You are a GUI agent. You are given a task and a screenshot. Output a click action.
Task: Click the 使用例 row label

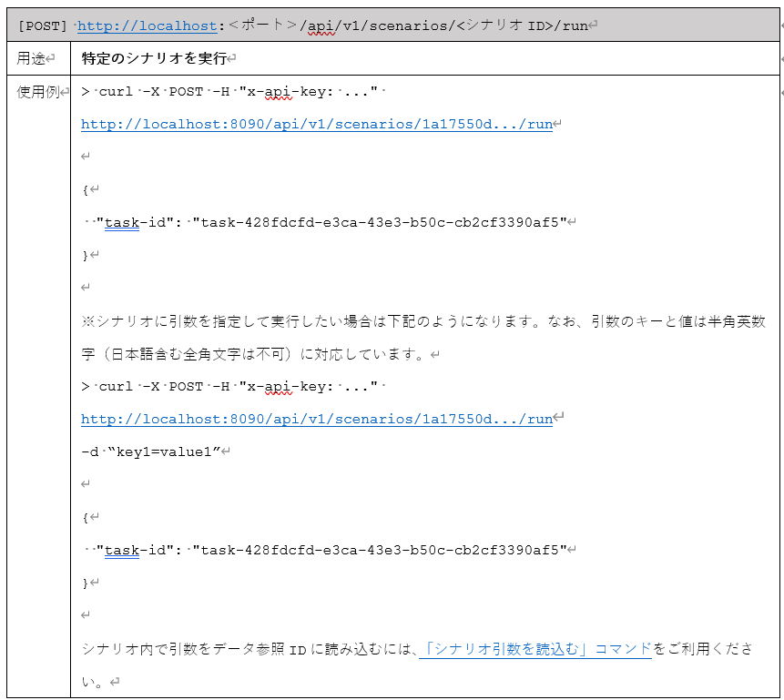pos(38,92)
